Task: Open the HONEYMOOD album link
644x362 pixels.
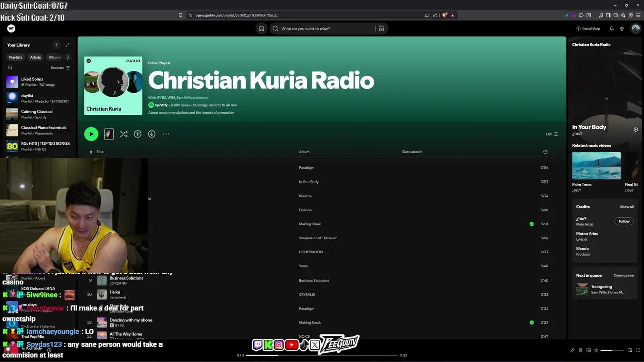Action: 311,252
